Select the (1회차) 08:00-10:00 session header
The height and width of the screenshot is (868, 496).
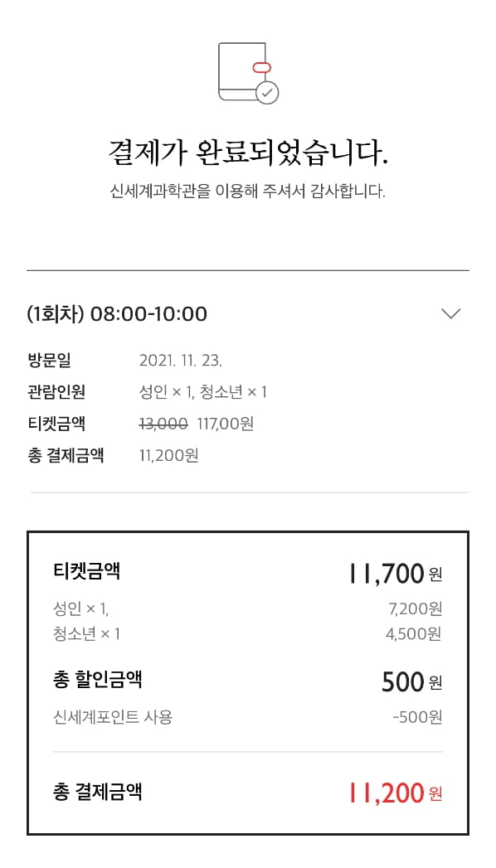117,314
